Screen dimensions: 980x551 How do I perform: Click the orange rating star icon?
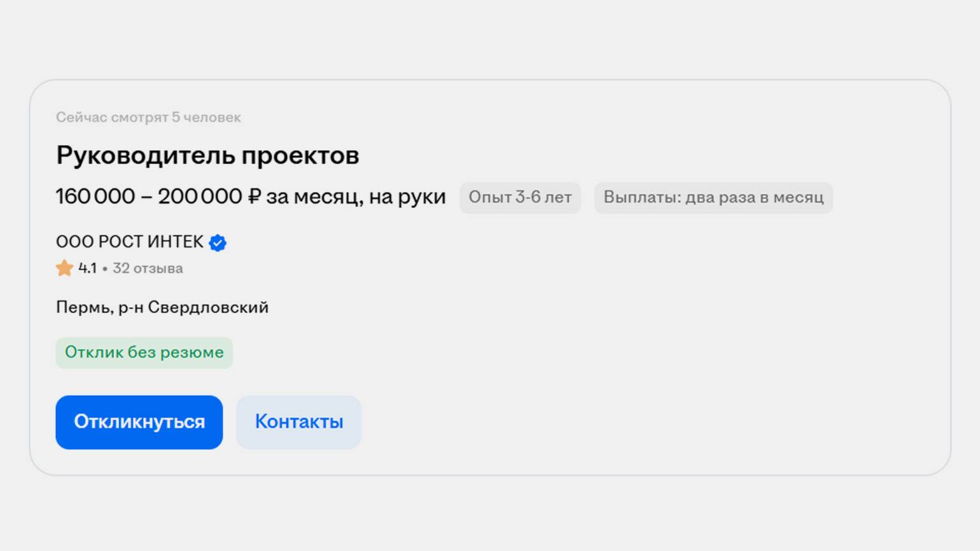point(64,269)
